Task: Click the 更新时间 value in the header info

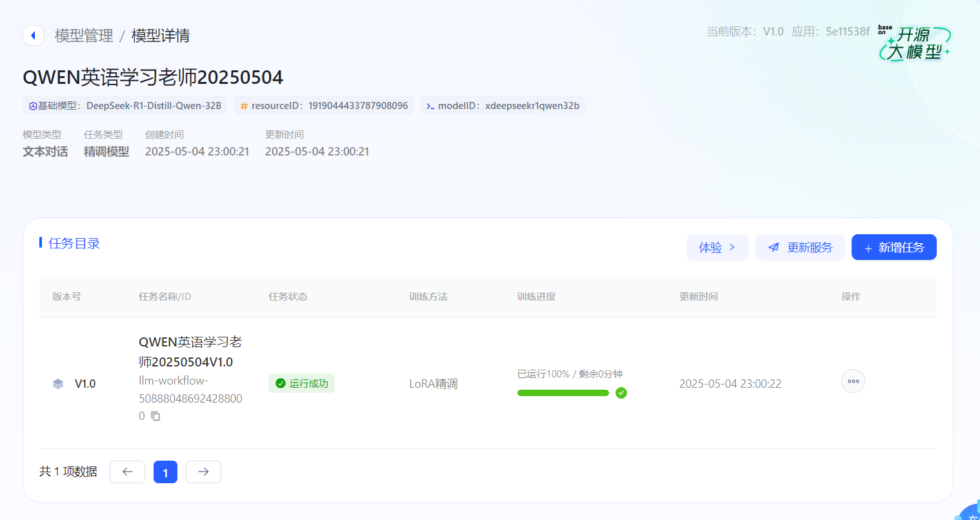Action: tap(317, 152)
